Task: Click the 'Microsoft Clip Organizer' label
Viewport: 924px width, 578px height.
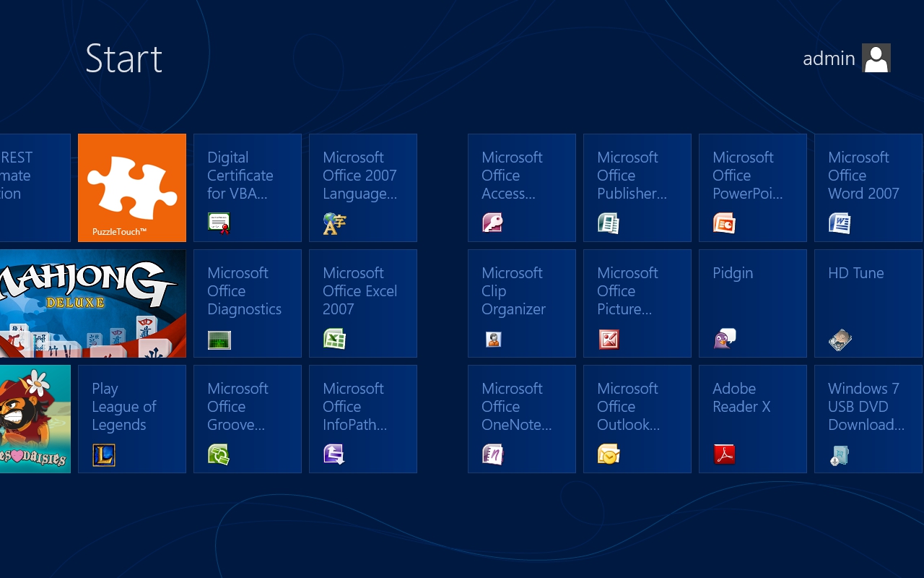Action: (513, 291)
